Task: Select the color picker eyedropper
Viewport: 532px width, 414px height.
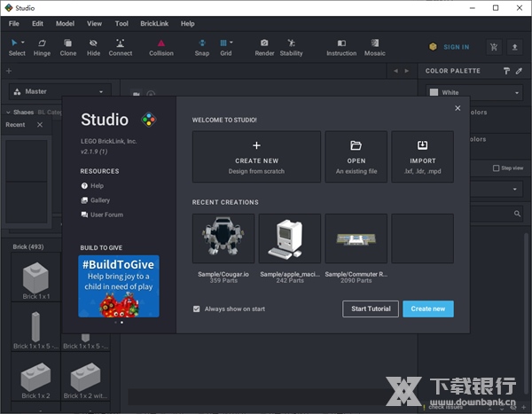Action: [x=519, y=71]
